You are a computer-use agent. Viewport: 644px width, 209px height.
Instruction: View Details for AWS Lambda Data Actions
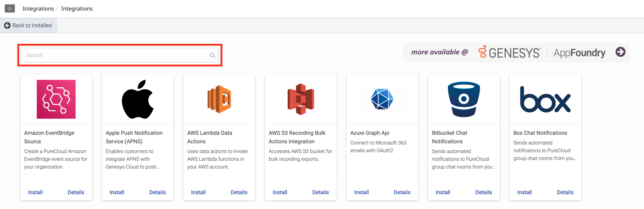point(239,192)
